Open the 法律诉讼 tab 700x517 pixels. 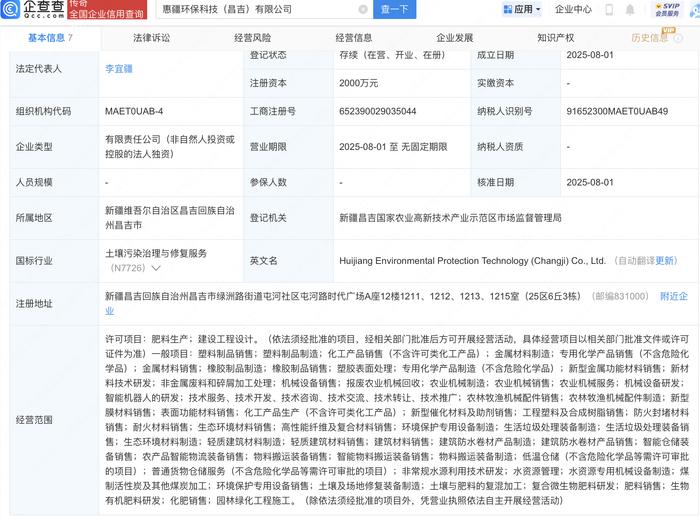(151, 38)
